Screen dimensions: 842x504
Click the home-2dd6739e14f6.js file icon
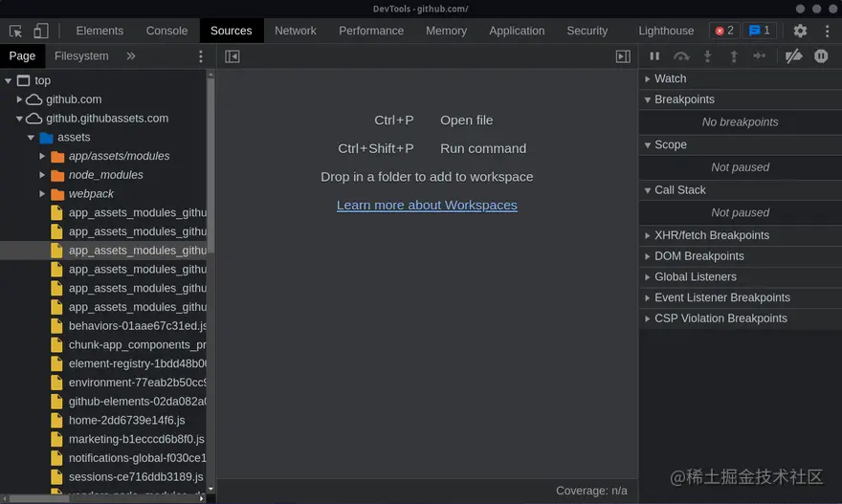tap(56, 420)
